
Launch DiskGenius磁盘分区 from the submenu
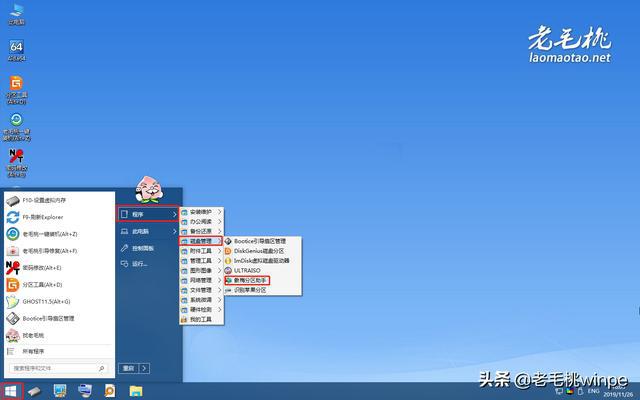point(262,251)
